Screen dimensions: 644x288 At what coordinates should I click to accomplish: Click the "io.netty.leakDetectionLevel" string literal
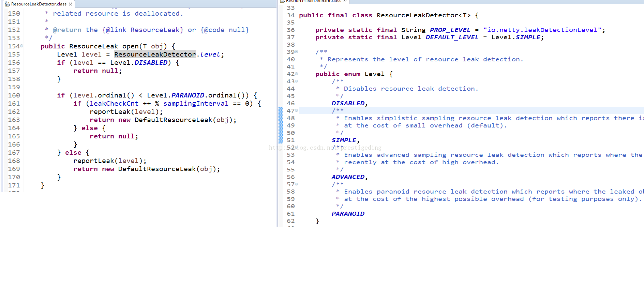[542, 30]
